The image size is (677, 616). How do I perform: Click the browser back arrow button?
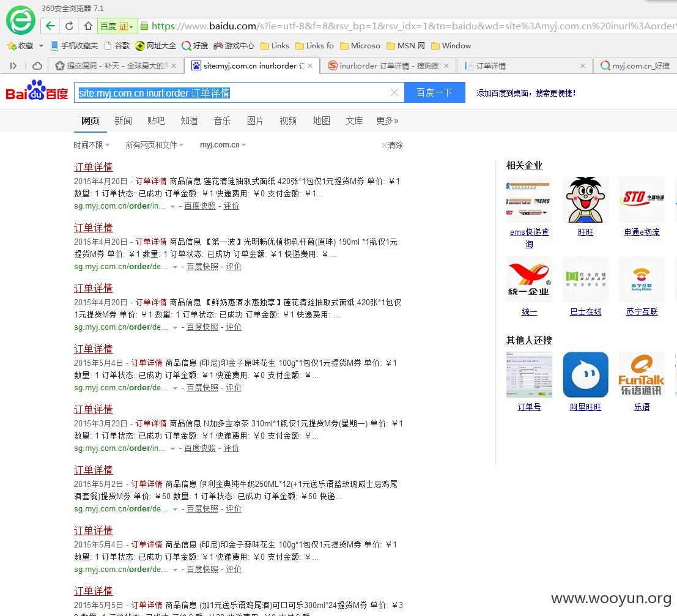pos(50,26)
